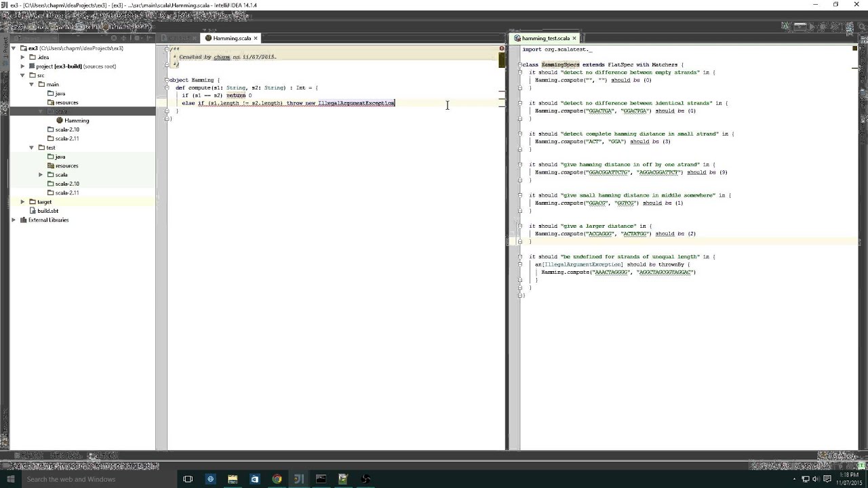Image resolution: width=868 pixels, height=488 pixels.
Task: Switch to the Hamming.scala tab
Action: [x=231, y=39]
